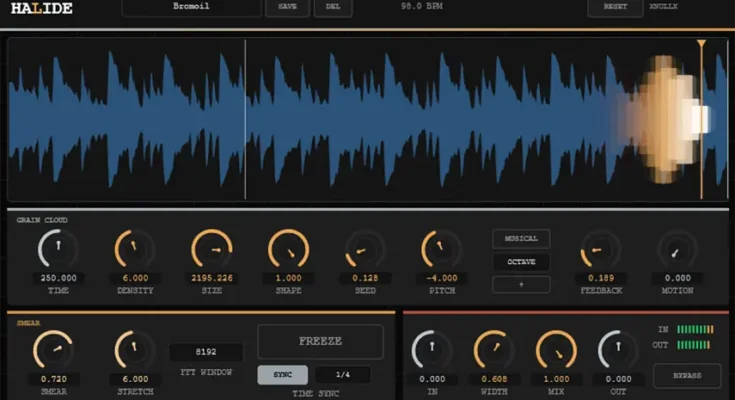Click the TIME SYNC label

(315, 393)
